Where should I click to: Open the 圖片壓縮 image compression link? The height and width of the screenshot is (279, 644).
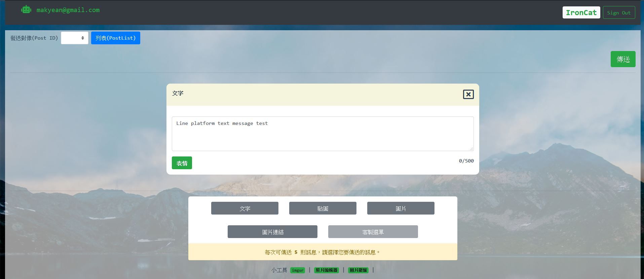point(358,270)
